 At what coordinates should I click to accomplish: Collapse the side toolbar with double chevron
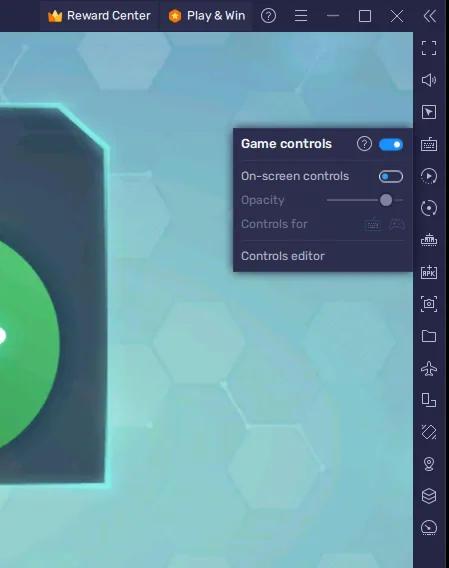pos(429,16)
